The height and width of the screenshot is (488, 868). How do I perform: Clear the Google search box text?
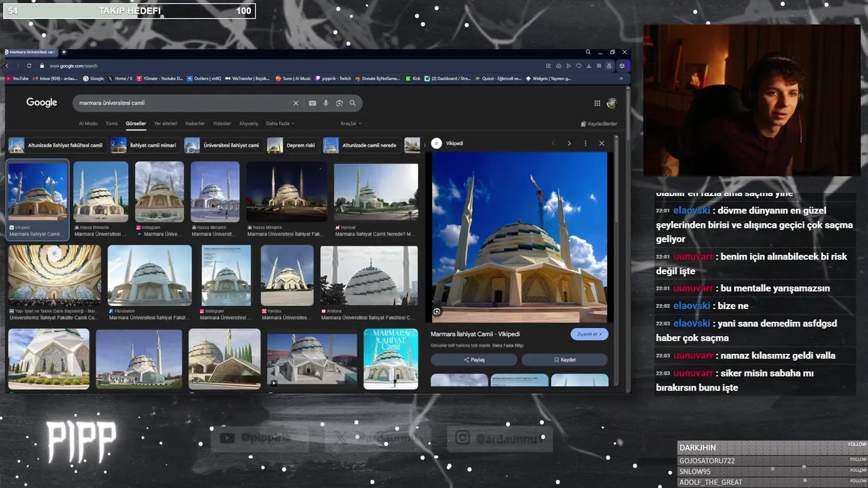(x=296, y=103)
